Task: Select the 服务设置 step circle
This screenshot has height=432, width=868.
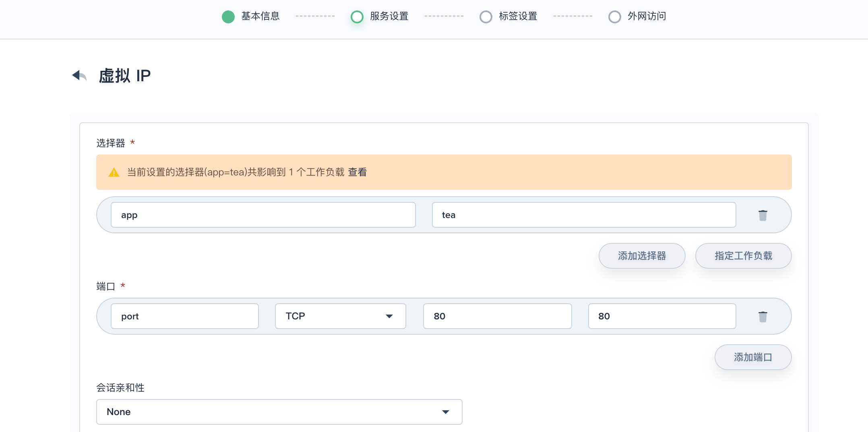Action: 357,16
